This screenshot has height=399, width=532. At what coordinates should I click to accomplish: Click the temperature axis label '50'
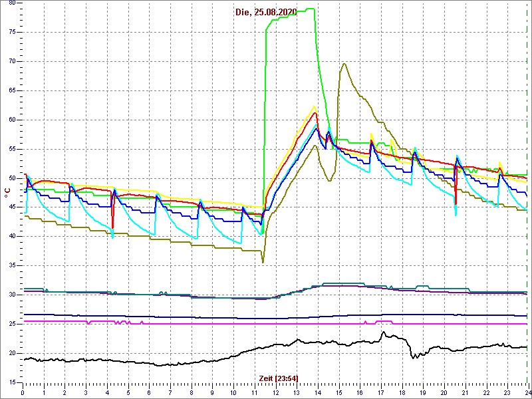[x=11, y=178]
